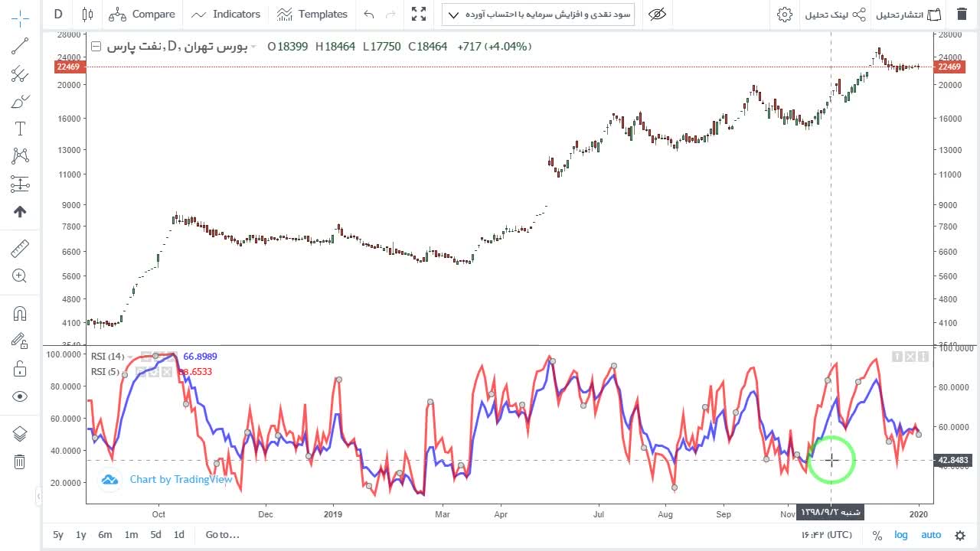The height and width of the screenshot is (551, 980).
Task: Enable magnet mode for drawings
Action: pos(20,313)
